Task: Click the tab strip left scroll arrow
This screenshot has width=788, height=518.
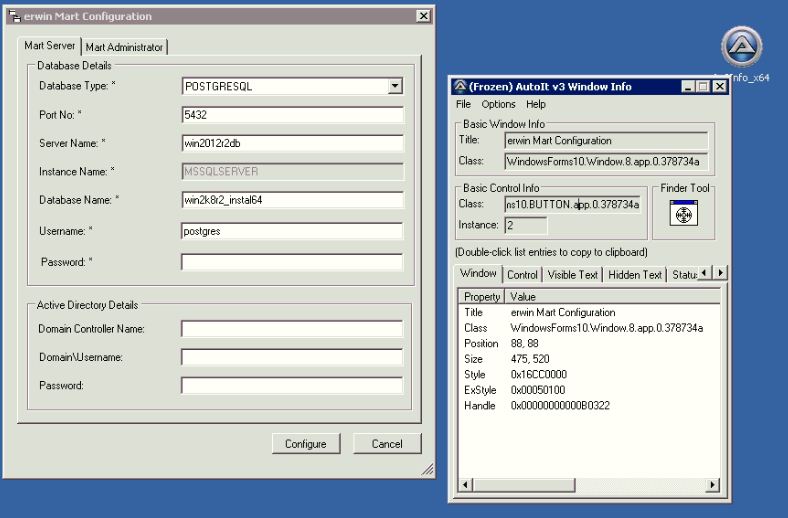Action: coord(705,273)
